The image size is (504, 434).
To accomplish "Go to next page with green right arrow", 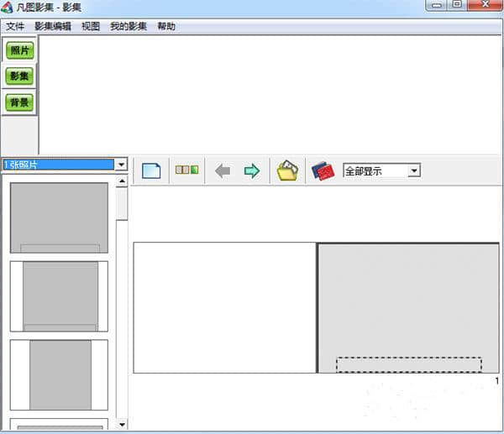I will (x=251, y=171).
